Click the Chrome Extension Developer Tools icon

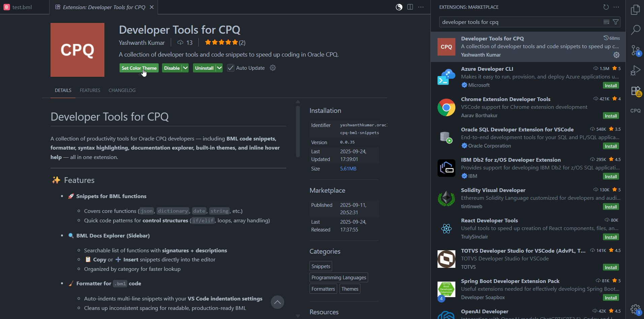446,107
